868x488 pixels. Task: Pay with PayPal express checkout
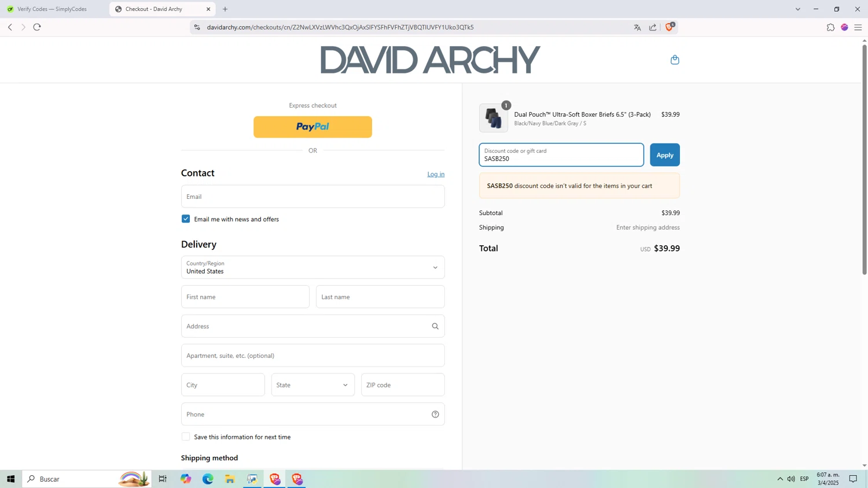[312, 127]
